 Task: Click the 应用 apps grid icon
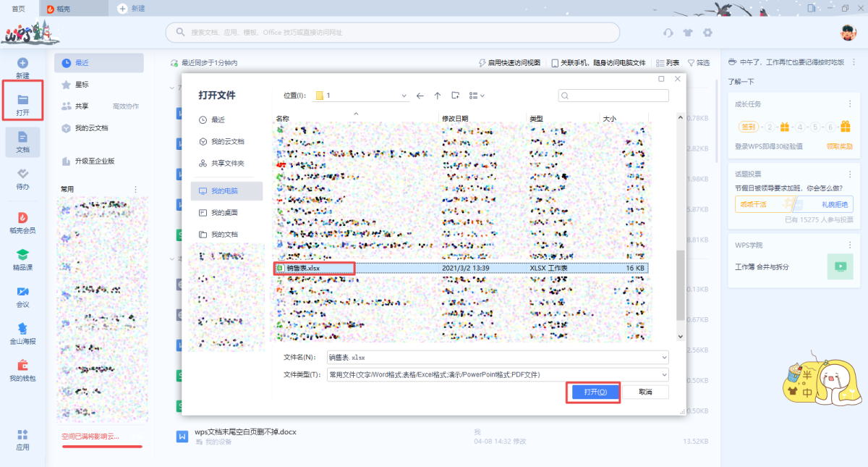click(x=22, y=434)
